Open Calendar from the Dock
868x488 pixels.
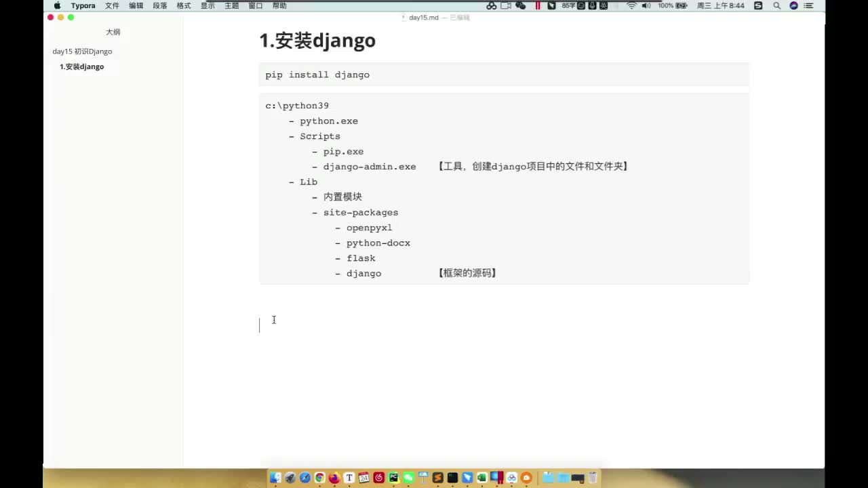pos(364,478)
